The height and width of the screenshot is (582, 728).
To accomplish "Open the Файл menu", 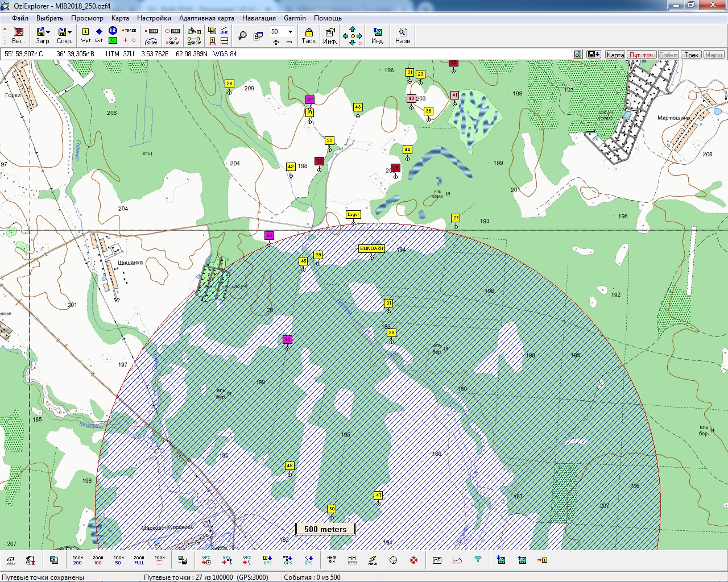I will (x=20, y=18).
